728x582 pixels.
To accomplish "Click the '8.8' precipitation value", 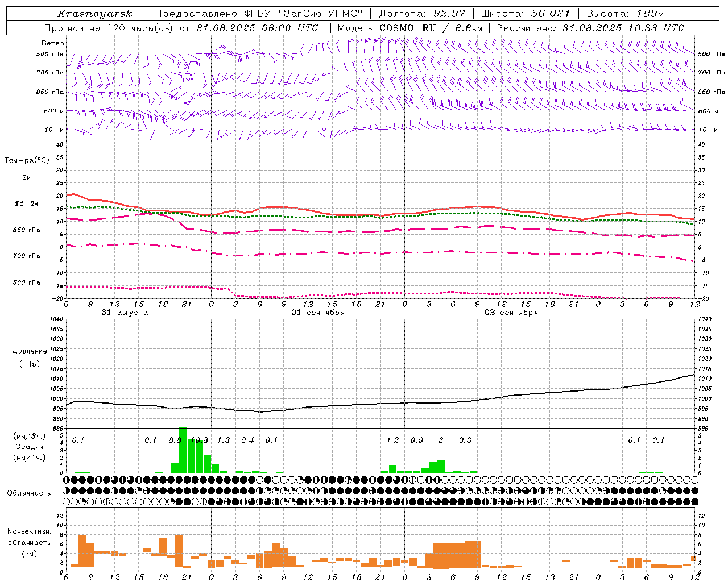I will (175, 440).
